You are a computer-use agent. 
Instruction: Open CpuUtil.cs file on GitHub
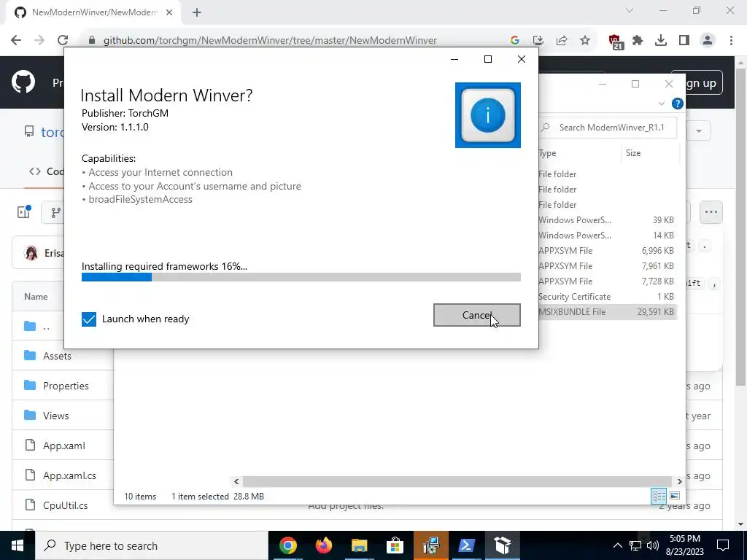[65, 505]
